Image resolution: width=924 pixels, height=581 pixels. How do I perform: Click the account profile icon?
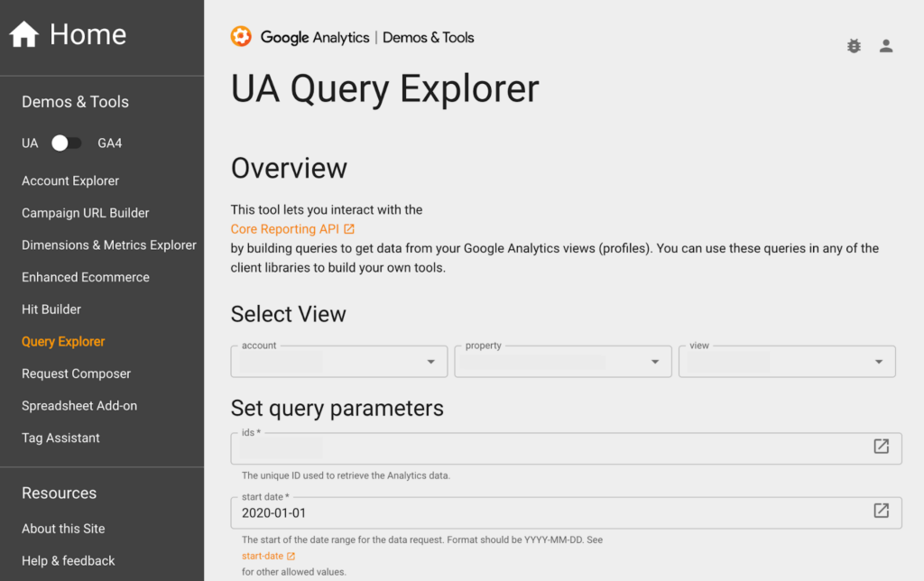(x=886, y=45)
